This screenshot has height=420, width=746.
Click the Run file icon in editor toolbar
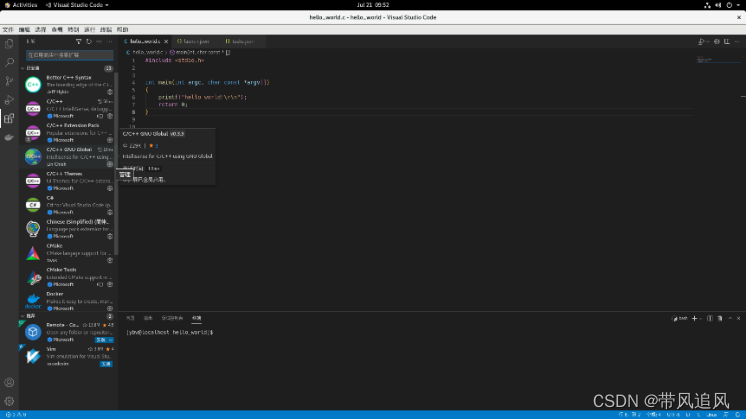click(701, 42)
